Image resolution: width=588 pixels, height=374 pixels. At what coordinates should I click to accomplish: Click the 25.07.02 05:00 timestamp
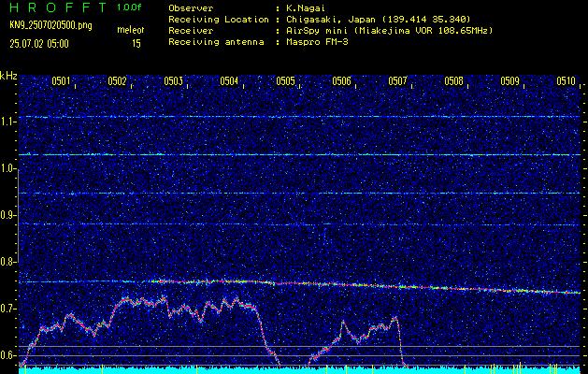coord(39,44)
